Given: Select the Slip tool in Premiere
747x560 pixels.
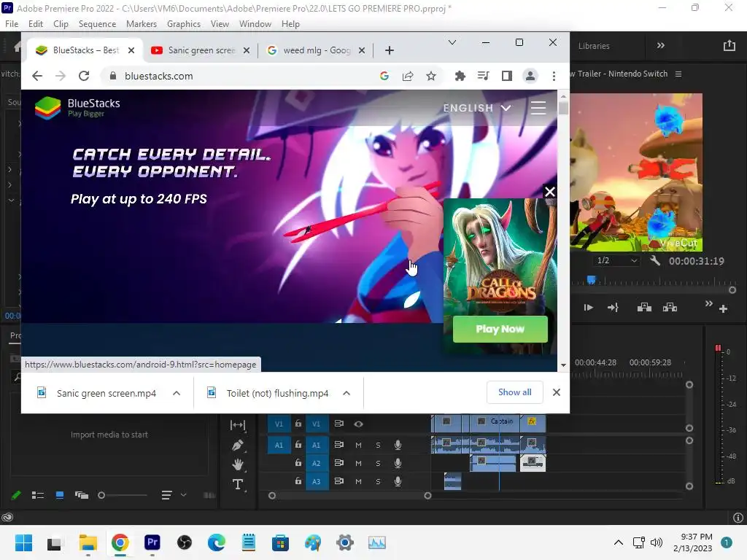Looking at the screenshot, I should 237,425.
